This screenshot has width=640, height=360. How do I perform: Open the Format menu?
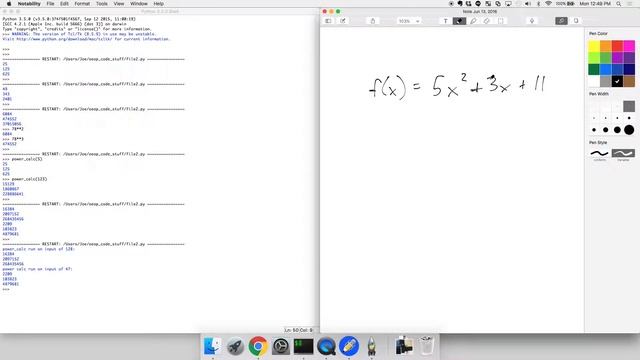pyautogui.click(x=82, y=4)
